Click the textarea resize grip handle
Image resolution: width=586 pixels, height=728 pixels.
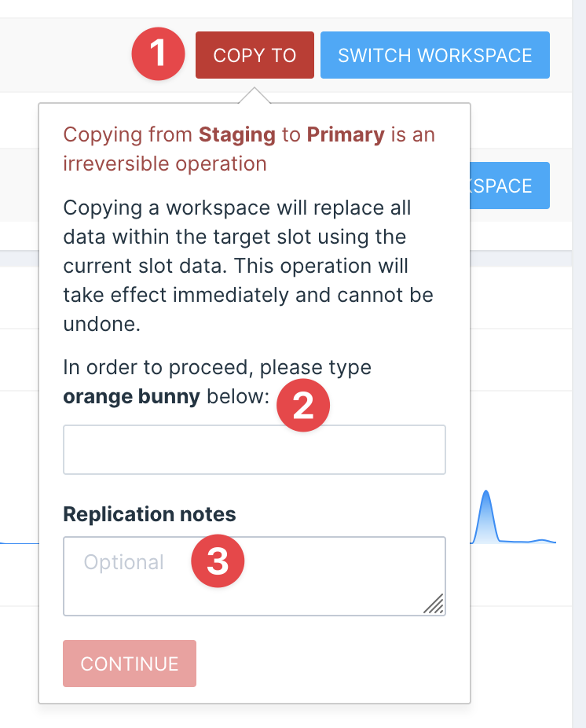(434, 604)
